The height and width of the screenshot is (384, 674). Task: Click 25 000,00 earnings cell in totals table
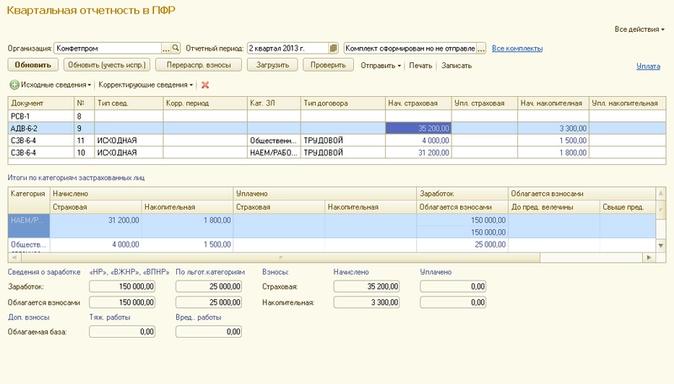(462, 245)
